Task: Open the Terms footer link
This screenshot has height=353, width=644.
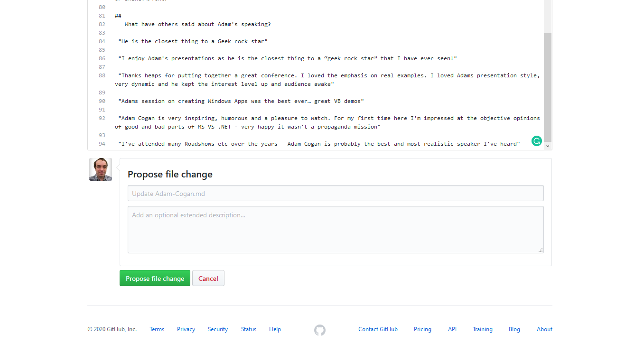Action: [x=157, y=329]
